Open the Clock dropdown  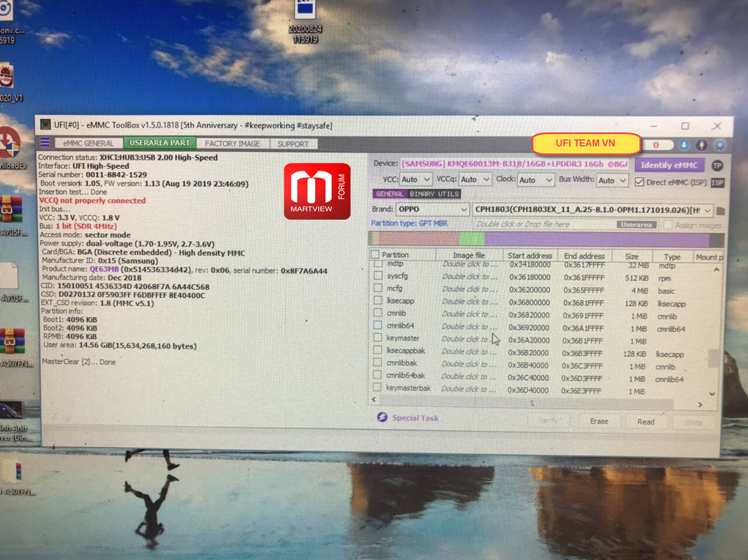click(x=536, y=180)
